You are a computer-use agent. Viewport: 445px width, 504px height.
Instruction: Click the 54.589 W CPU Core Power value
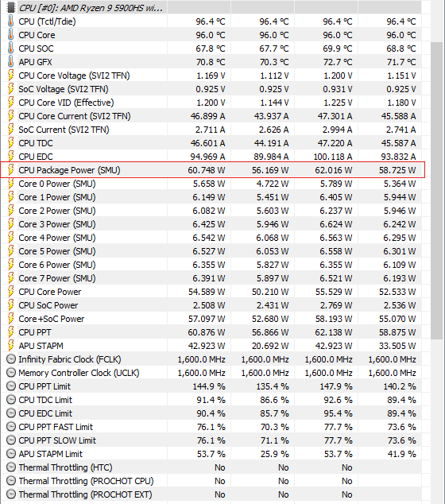207,292
